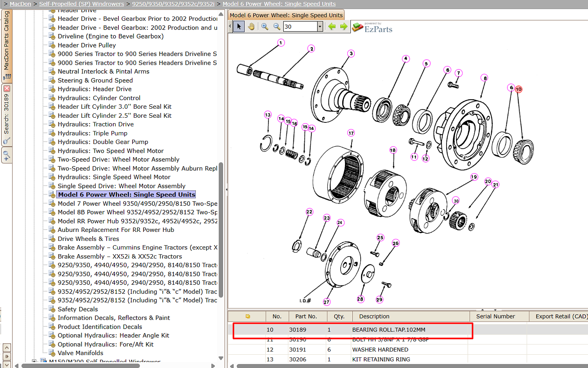Screen dimensions: 588x368
Task: Click callout 27 in the diagram
Action: tap(327, 302)
